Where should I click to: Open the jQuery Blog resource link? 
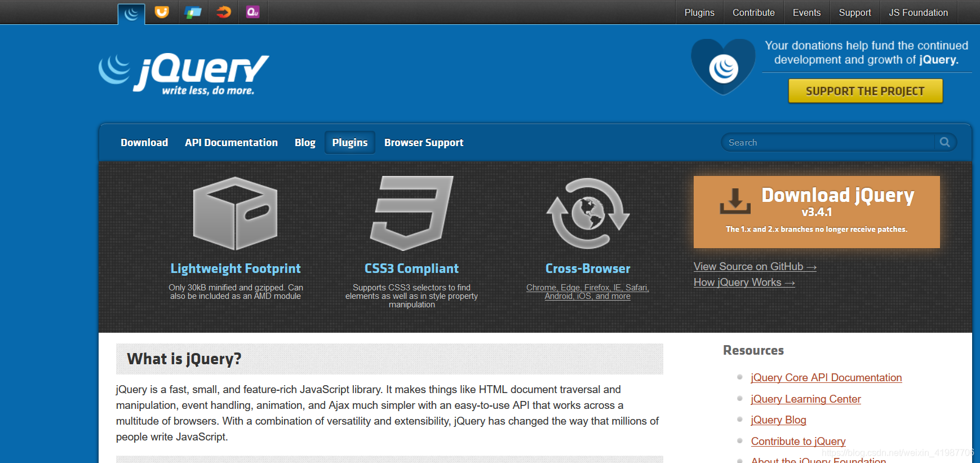point(778,420)
